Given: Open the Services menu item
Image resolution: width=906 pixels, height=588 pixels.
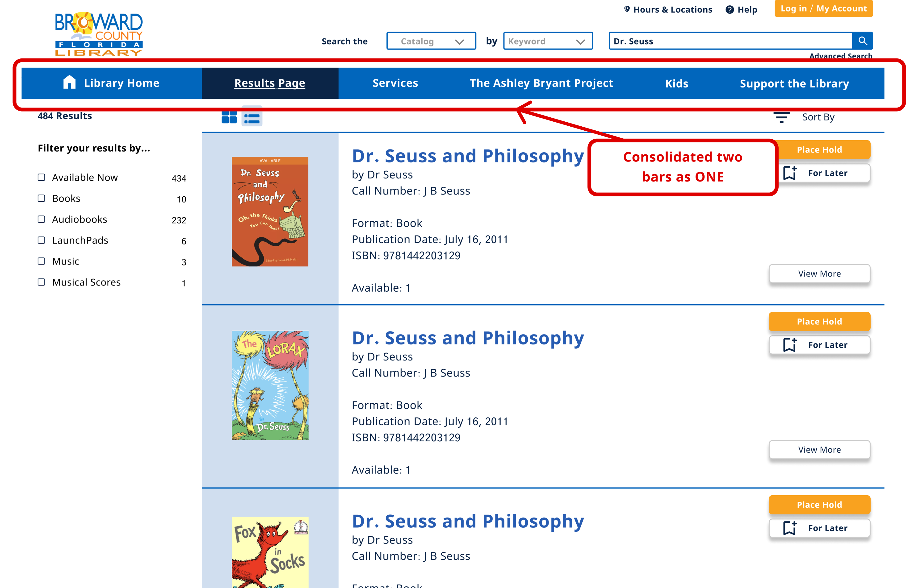Looking at the screenshot, I should pyautogui.click(x=395, y=83).
